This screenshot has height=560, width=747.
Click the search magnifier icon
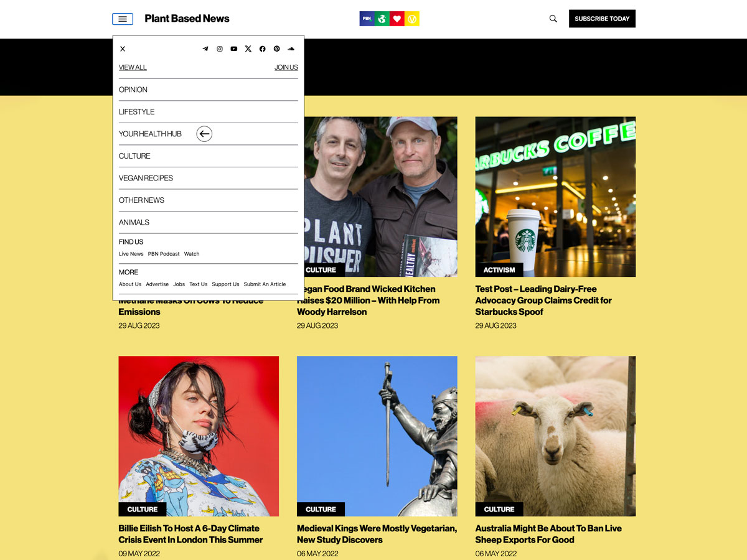tap(553, 19)
